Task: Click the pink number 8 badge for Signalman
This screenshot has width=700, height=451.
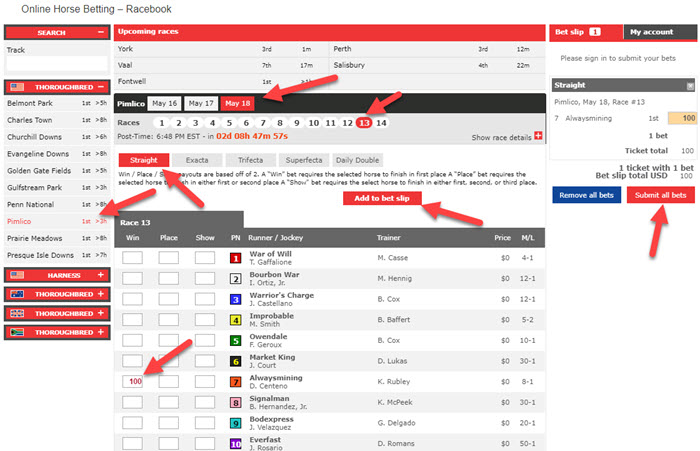Action: [x=236, y=402]
